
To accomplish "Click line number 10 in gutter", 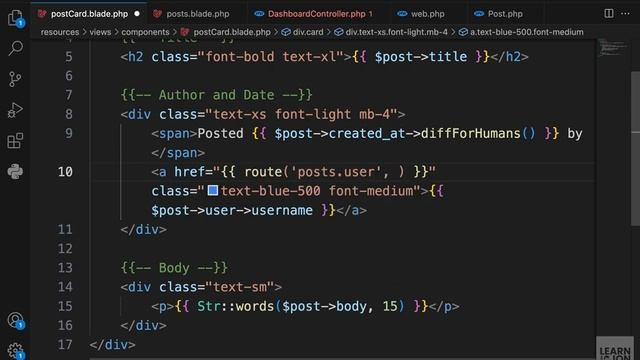I will coord(64,171).
